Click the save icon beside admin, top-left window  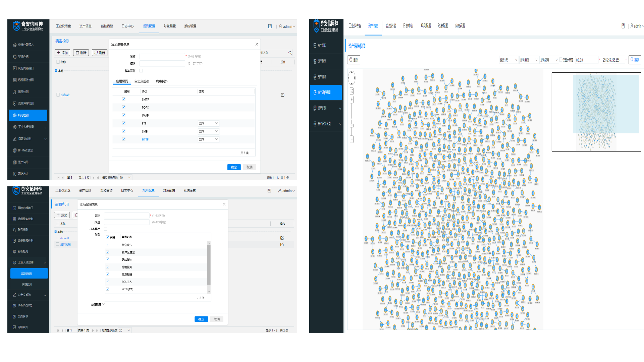[270, 26]
